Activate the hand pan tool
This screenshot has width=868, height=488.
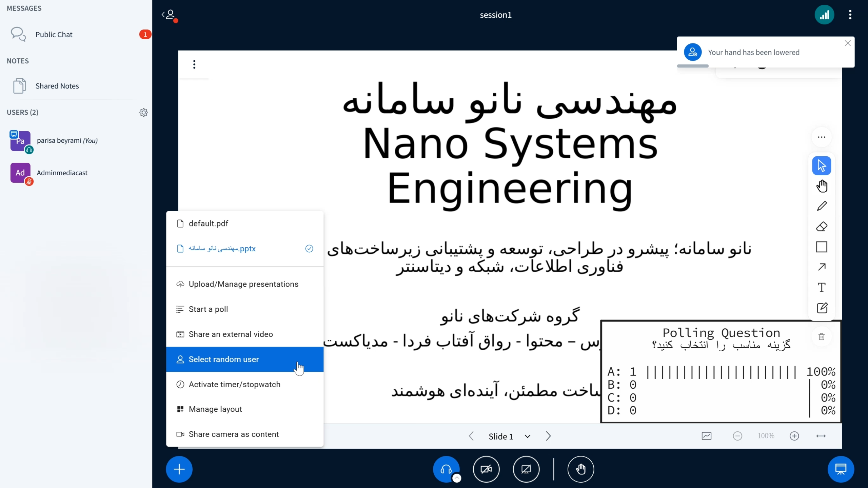(x=822, y=186)
